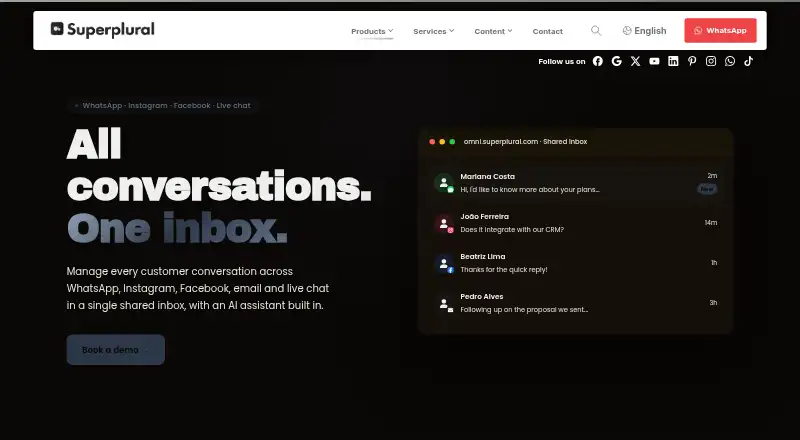Screen dimensions: 800x440
Task: Click the yellow dot in inbox mockup
Action: [442, 142]
